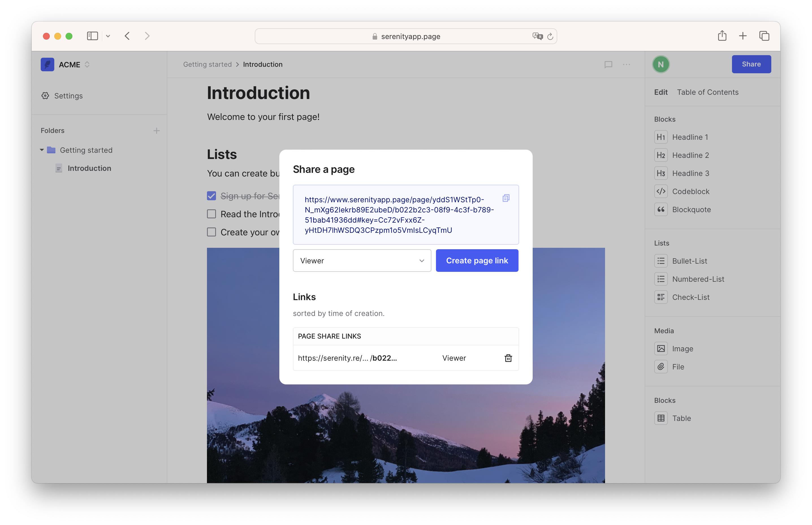Image resolution: width=812 pixels, height=525 pixels.
Task: Delete the Viewer page share link
Action: click(508, 358)
